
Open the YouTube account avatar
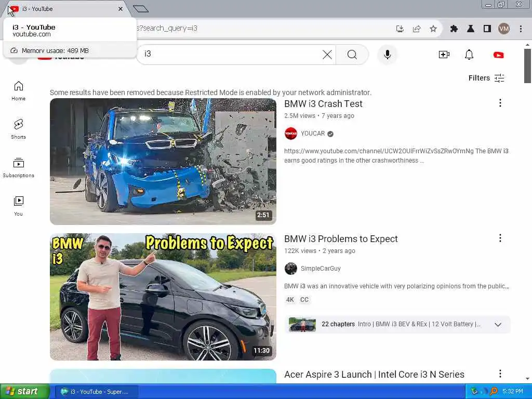click(x=498, y=55)
